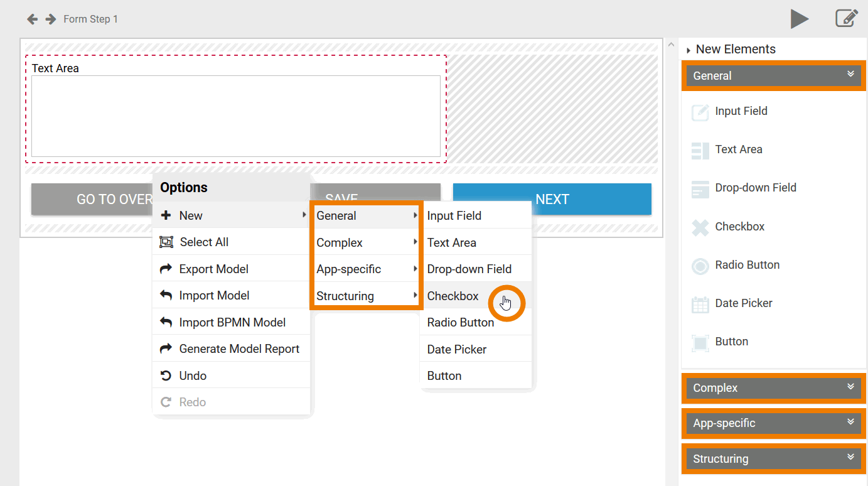The width and height of the screenshot is (868, 486).
Task: Open the pencil edit icon top right
Action: pos(846,19)
